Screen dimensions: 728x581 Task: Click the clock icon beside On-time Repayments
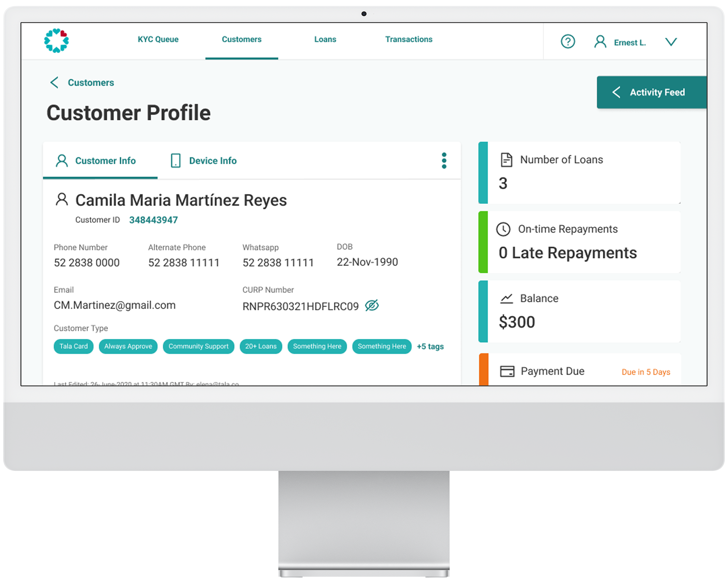[503, 229]
